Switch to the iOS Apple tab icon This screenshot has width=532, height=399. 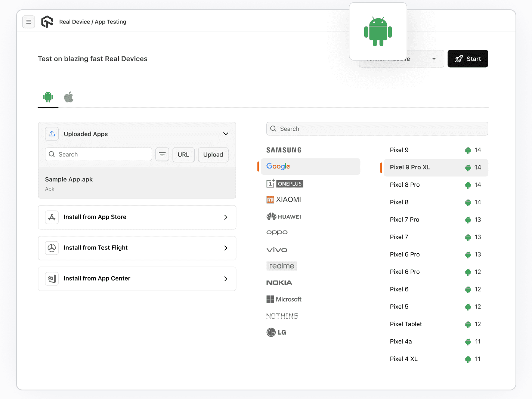(x=69, y=97)
